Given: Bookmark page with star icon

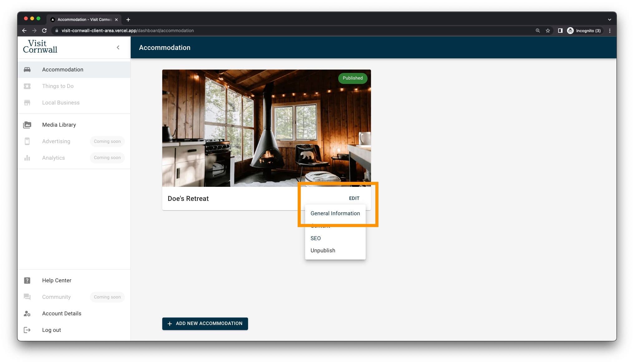Looking at the screenshot, I should pos(548,31).
